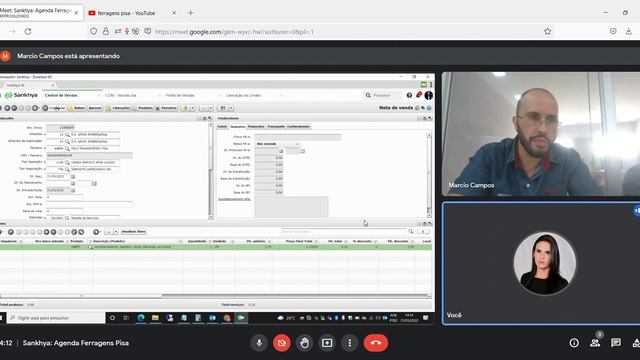
Task: Hang up the call
Action: 376,343
